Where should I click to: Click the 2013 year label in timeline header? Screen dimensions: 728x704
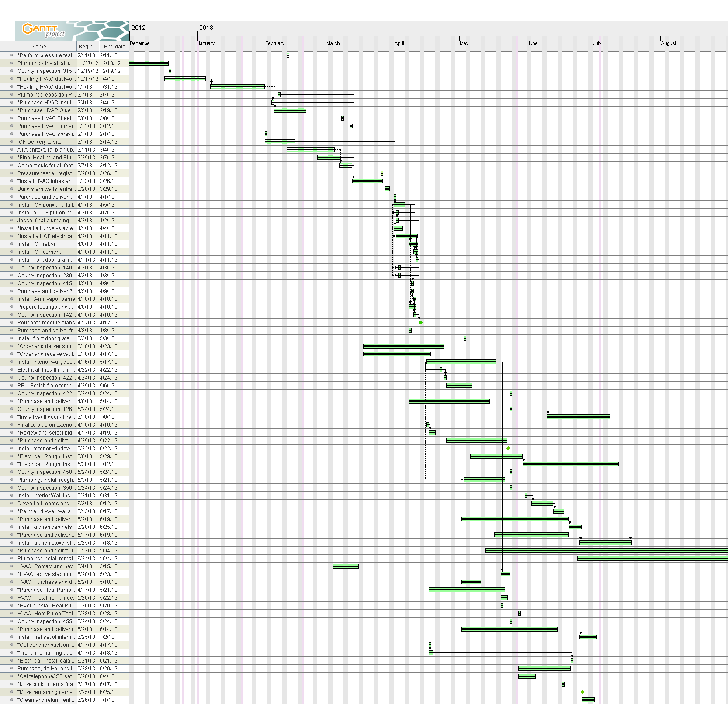(x=206, y=28)
